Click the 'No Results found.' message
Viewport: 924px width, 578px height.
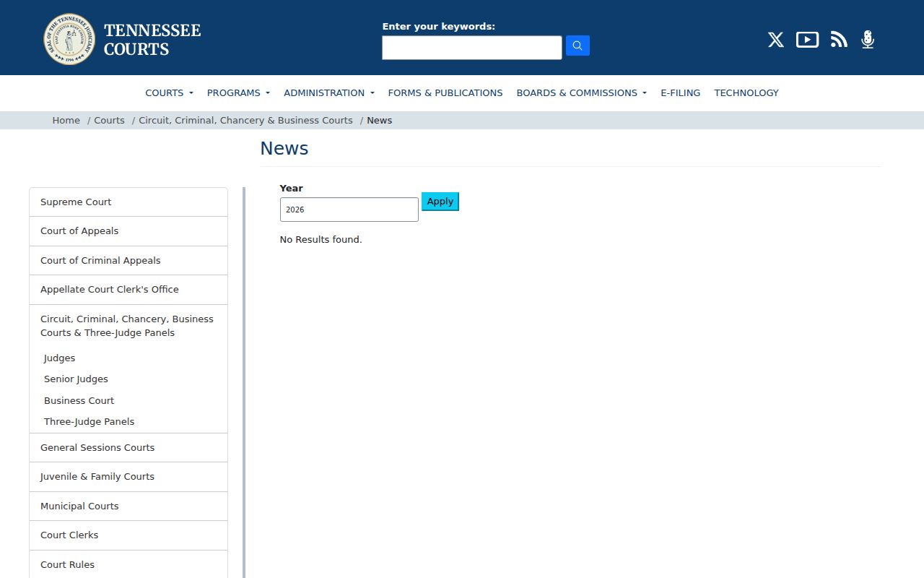[x=321, y=239]
